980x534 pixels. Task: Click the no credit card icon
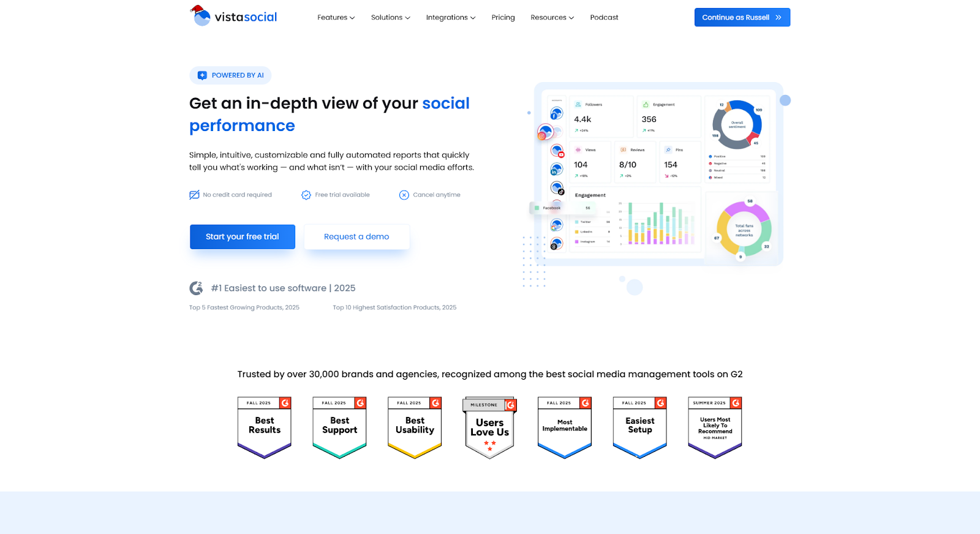pyautogui.click(x=194, y=195)
